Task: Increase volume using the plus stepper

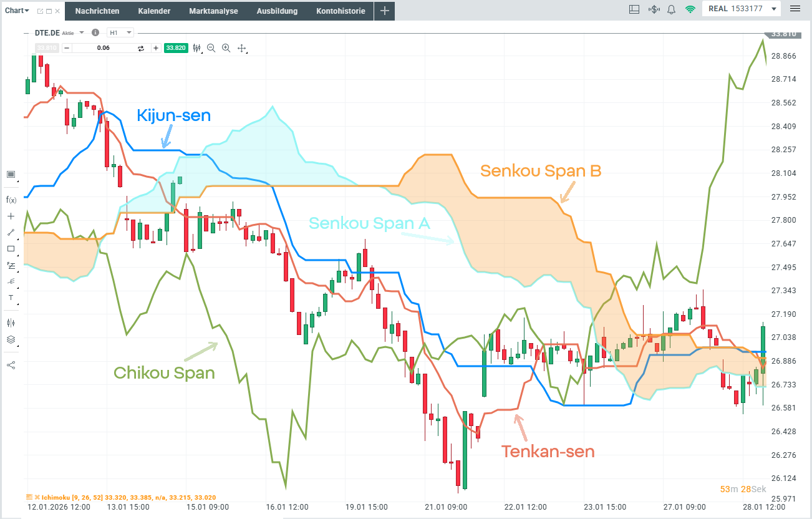Action: coord(155,47)
